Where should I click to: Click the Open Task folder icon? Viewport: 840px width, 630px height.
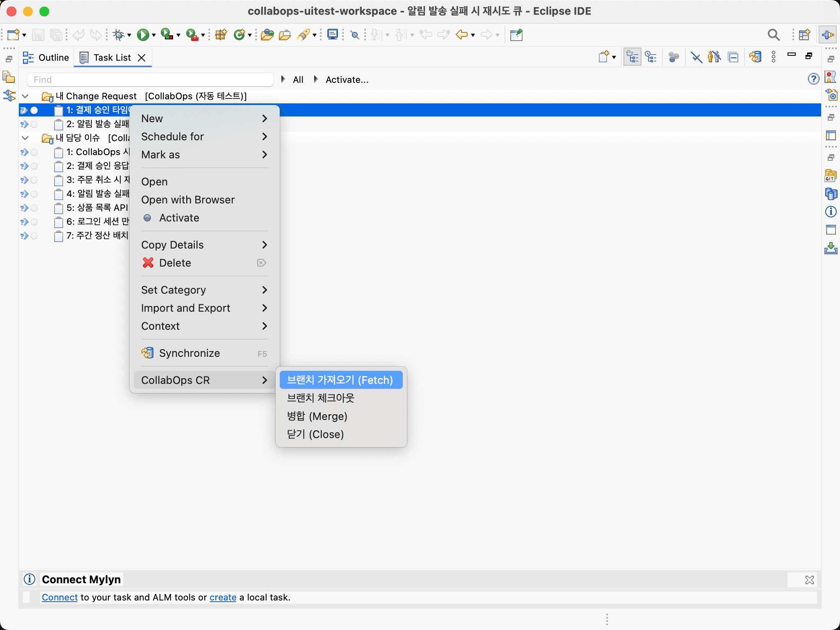click(285, 35)
